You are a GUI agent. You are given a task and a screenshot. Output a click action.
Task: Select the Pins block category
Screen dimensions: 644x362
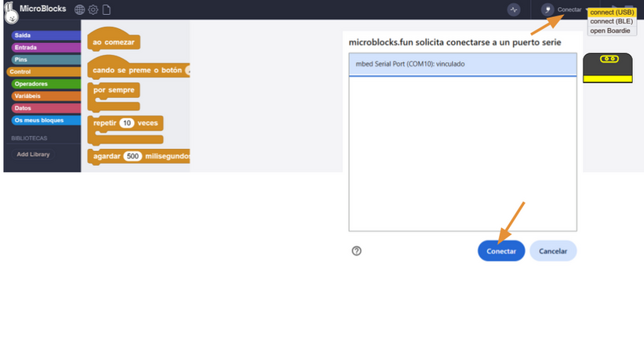point(46,60)
